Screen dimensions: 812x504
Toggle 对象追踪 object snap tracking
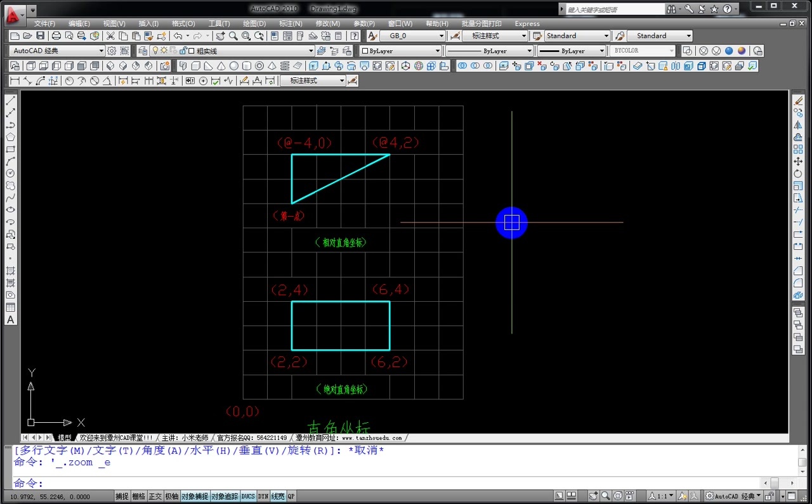click(225, 496)
